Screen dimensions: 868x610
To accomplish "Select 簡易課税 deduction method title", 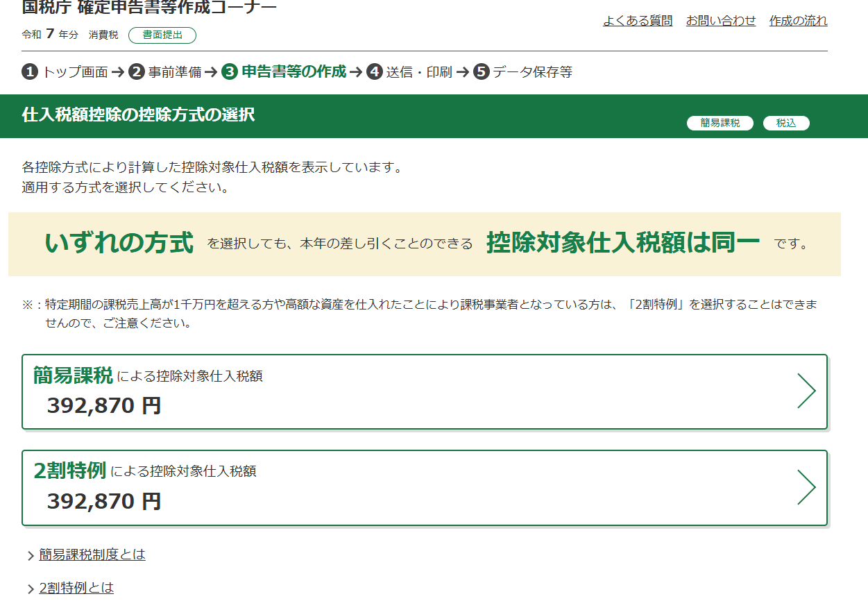I will point(73,375).
